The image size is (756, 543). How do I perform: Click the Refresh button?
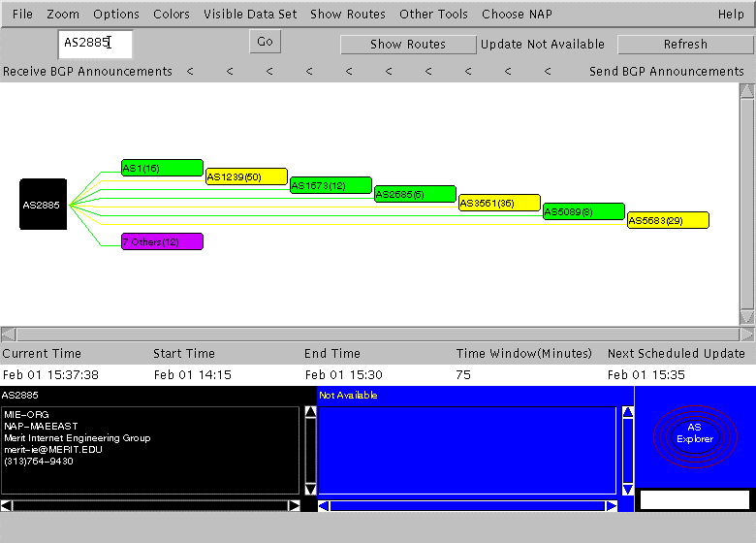[685, 45]
